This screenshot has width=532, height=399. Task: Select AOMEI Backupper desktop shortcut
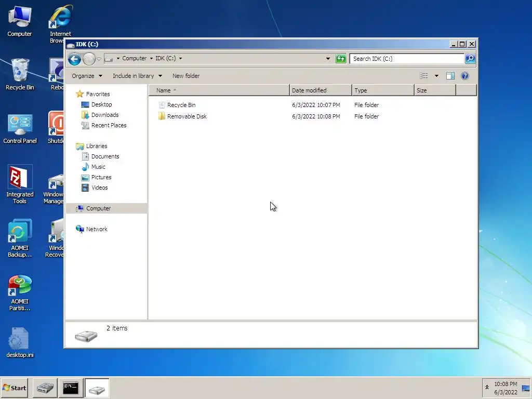pyautogui.click(x=20, y=238)
